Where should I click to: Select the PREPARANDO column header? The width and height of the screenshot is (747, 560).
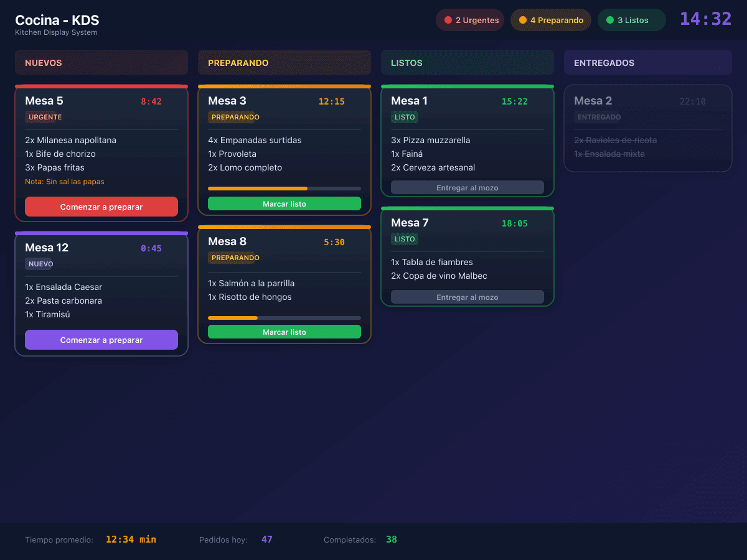point(284,62)
